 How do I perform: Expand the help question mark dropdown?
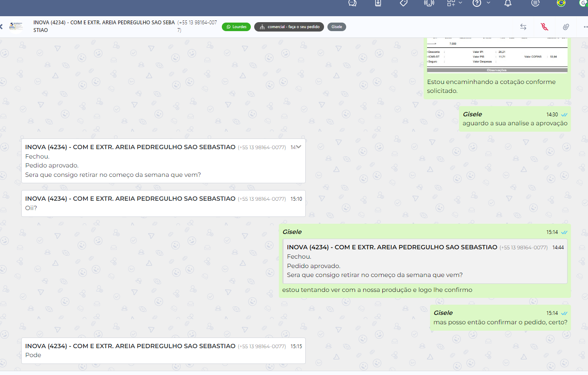[x=488, y=3]
